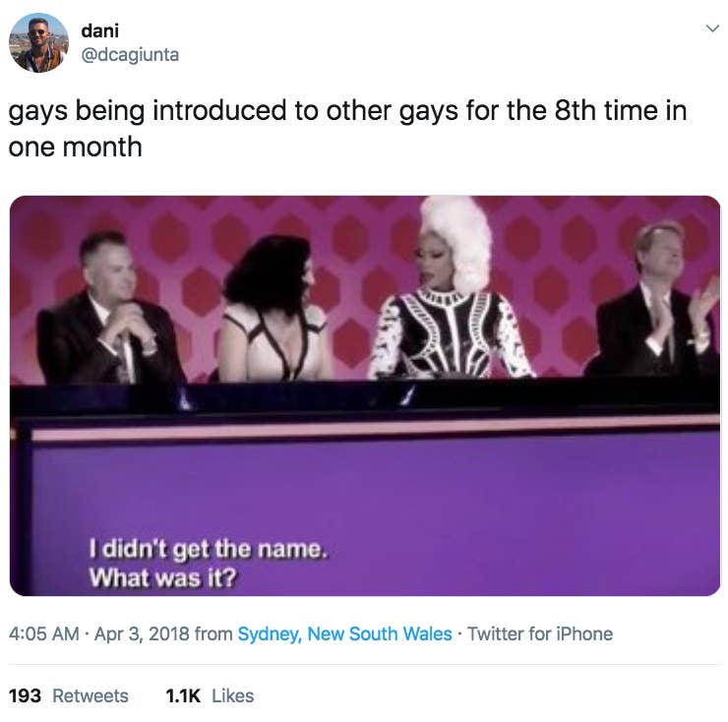Click the Retweets label text

click(x=91, y=695)
